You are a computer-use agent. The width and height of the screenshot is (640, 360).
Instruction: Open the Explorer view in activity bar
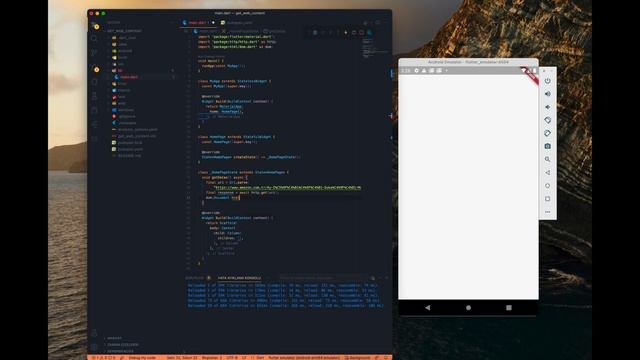click(x=95, y=25)
